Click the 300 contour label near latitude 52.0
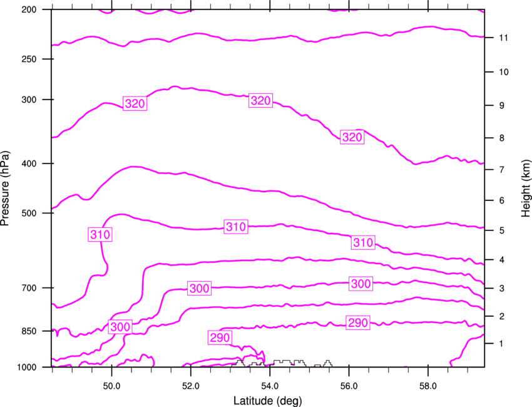 coord(199,288)
